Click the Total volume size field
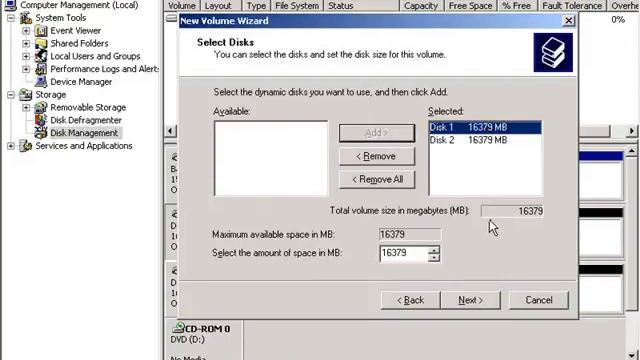The height and width of the screenshot is (360, 640). coord(512,211)
